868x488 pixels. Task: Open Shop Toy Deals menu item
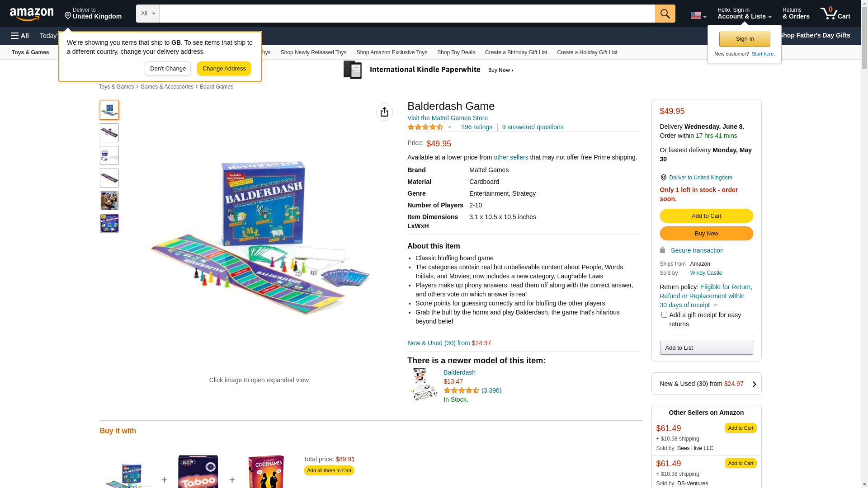click(x=456, y=52)
